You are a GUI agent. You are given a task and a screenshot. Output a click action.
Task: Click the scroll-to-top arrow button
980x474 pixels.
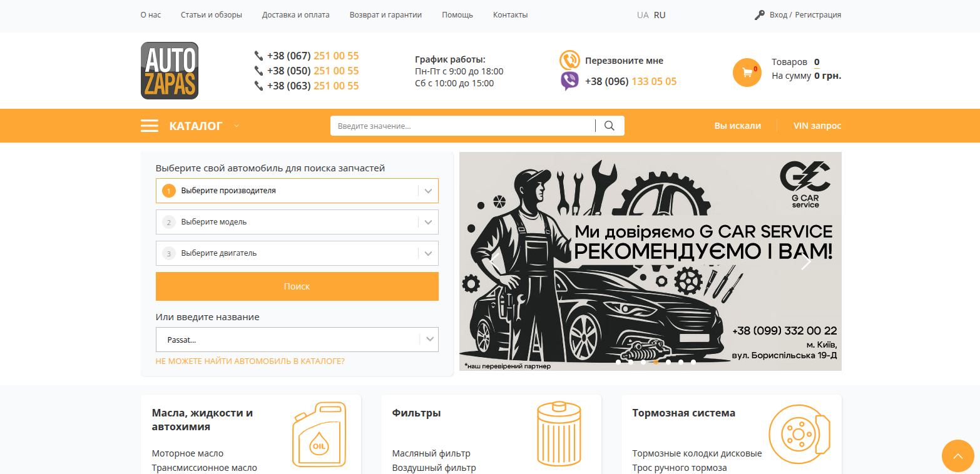(957, 456)
